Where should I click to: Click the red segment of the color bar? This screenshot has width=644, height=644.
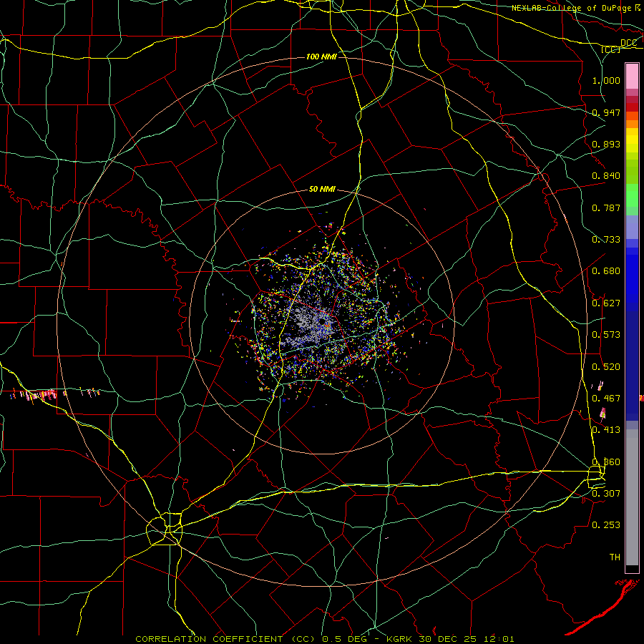coord(632,107)
